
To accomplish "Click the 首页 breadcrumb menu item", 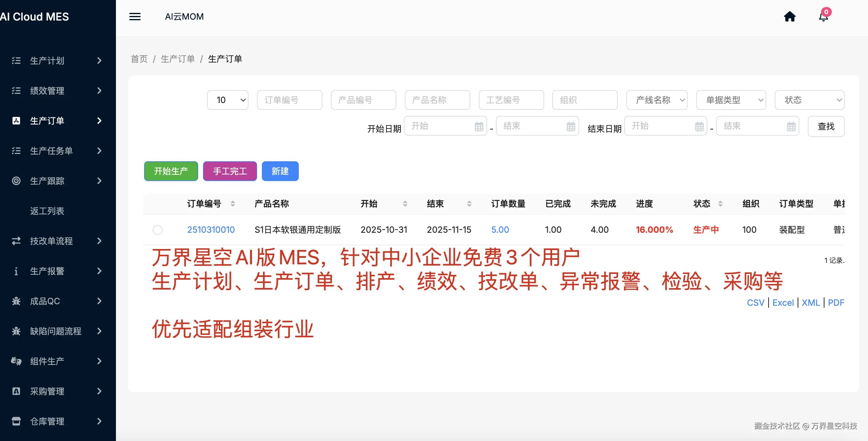I will tap(139, 59).
